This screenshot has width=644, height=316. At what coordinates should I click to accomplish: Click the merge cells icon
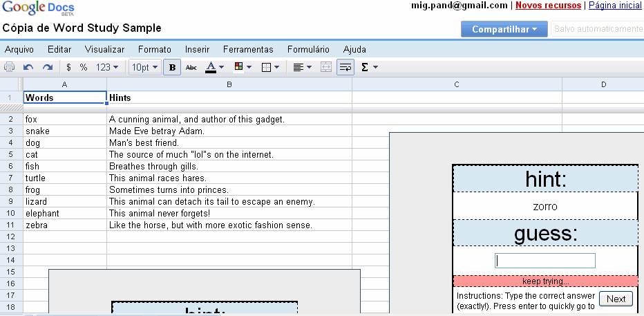click(326, 67)
